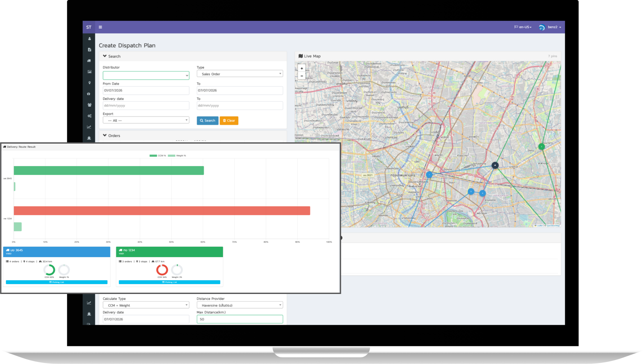This screenshot has width=644, height=364.
Task: Open the Type dropdown showing Sales Order
Action: [240, 74]
